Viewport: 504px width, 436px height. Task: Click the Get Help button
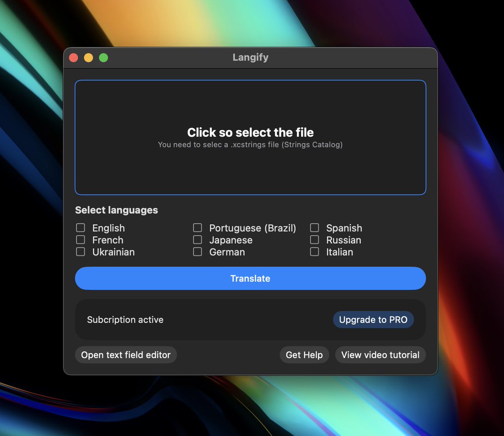[304, 355]
